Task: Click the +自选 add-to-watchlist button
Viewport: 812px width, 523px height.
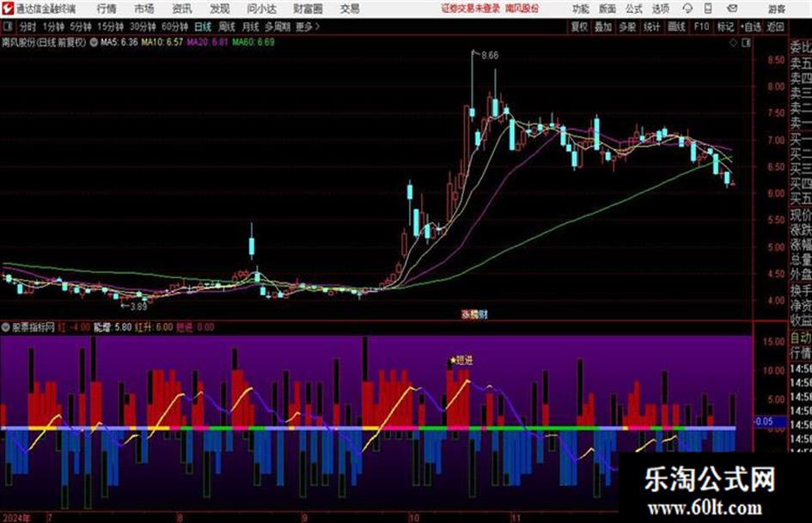Action: (750, 27)
